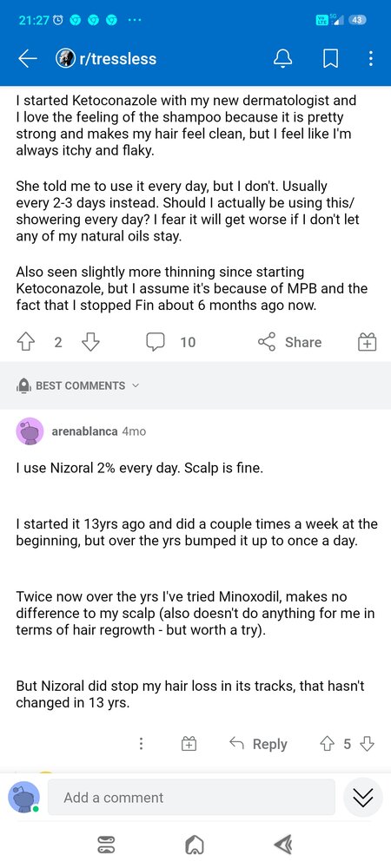Upvote arenablanca's comment
Viewport: 391px width, 868px height.
[326, 744]
